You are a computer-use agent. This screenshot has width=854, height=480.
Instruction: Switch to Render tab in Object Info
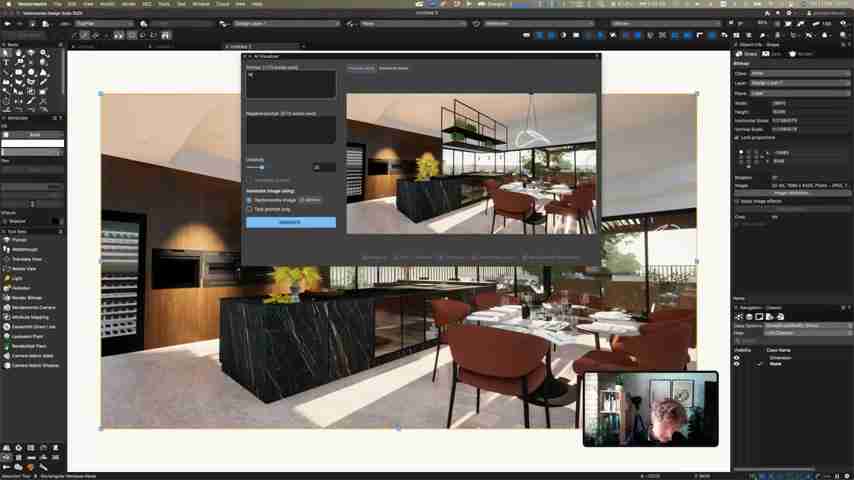coord(801,54)
